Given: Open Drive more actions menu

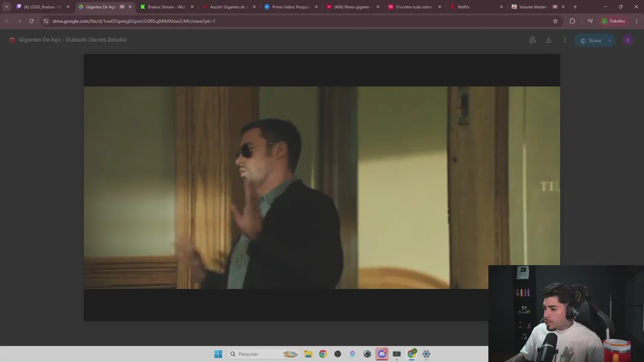Looking at the screenshot, I should (565, 40).
